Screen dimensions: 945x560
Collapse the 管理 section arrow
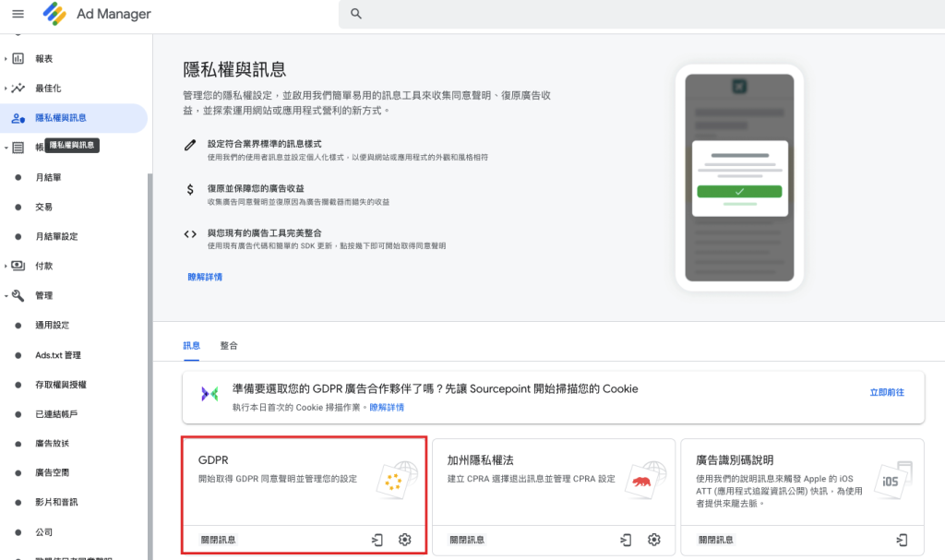click(x=6, y=295)
